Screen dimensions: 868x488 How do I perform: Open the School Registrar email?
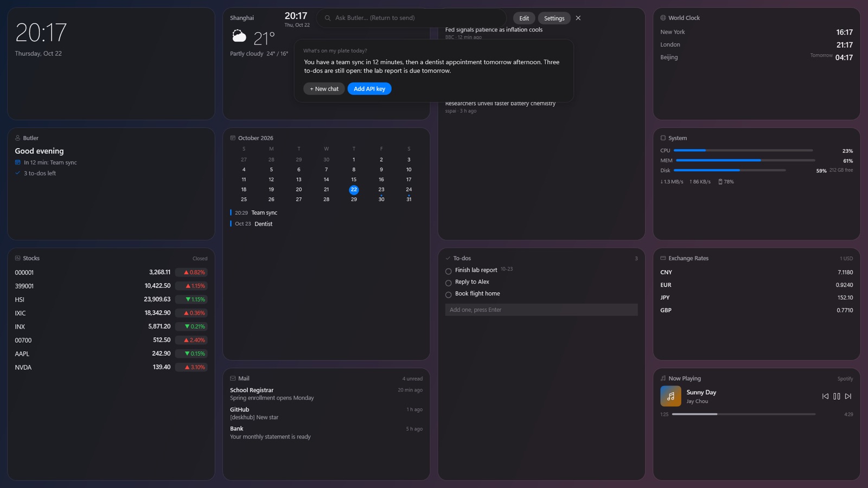point(326,394)
